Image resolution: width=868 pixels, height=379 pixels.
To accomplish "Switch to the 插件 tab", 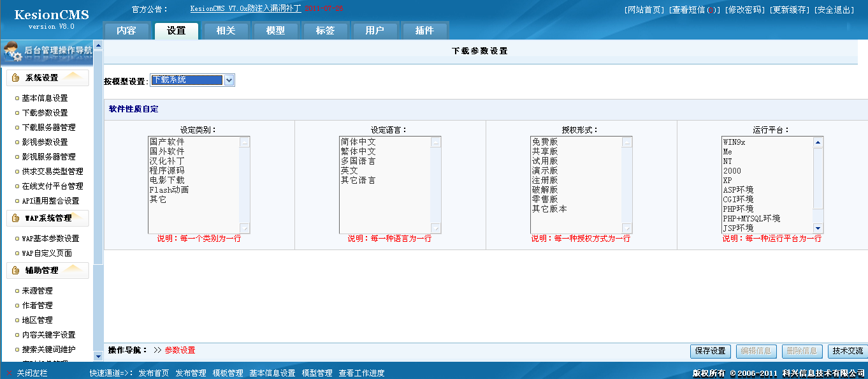I will point(424,30).
